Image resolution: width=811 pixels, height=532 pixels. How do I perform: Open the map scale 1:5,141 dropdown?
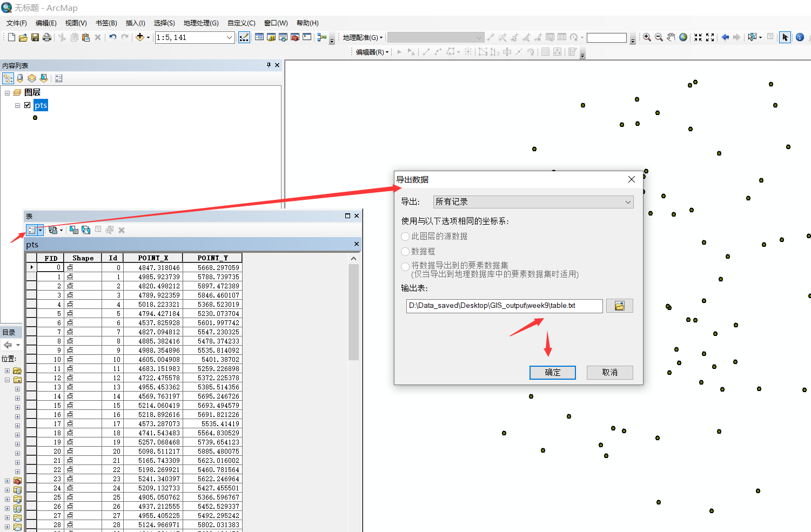pyautogui.click(x=229, y=37)
